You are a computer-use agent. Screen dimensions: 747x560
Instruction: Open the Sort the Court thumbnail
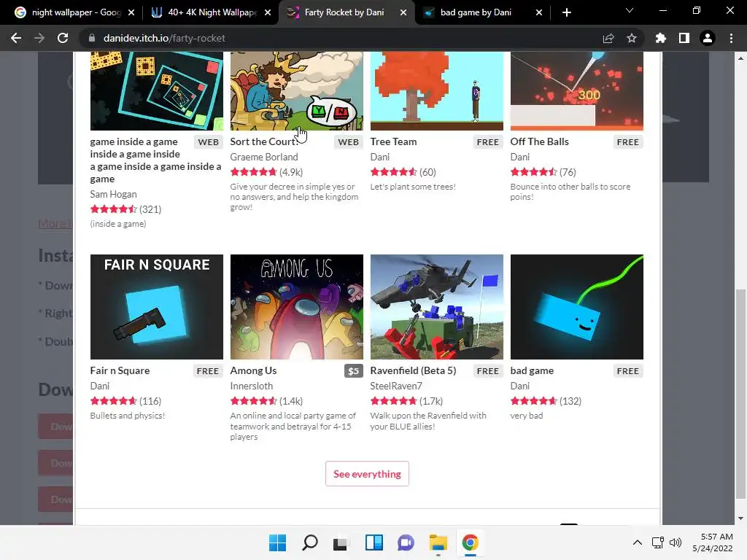click(x=297, y=90)
